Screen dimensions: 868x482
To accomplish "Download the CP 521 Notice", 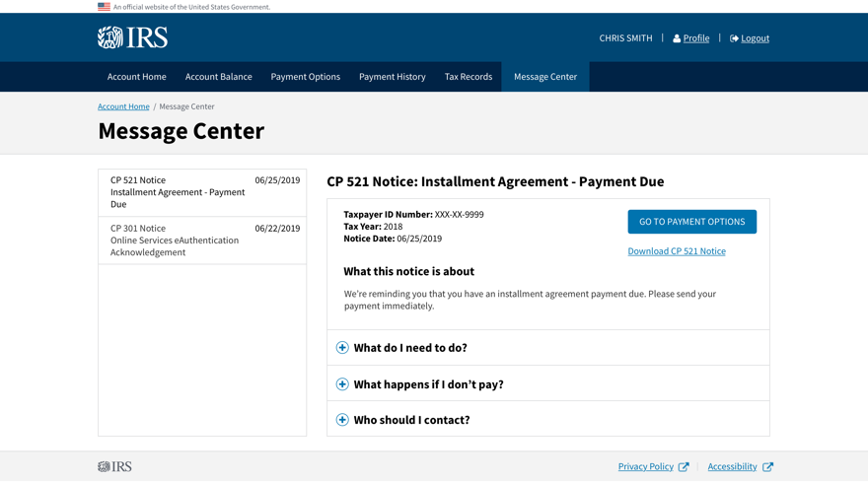I will [676, 251].
